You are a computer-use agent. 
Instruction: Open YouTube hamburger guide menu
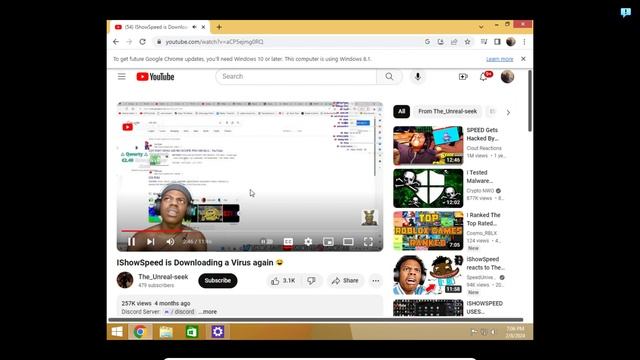click(122, 76)
